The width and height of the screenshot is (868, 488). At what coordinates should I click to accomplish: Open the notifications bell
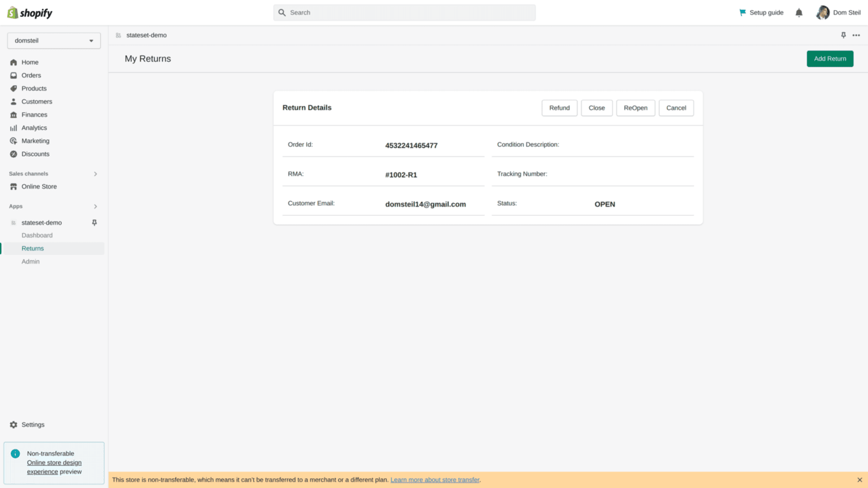click(799, 12)
